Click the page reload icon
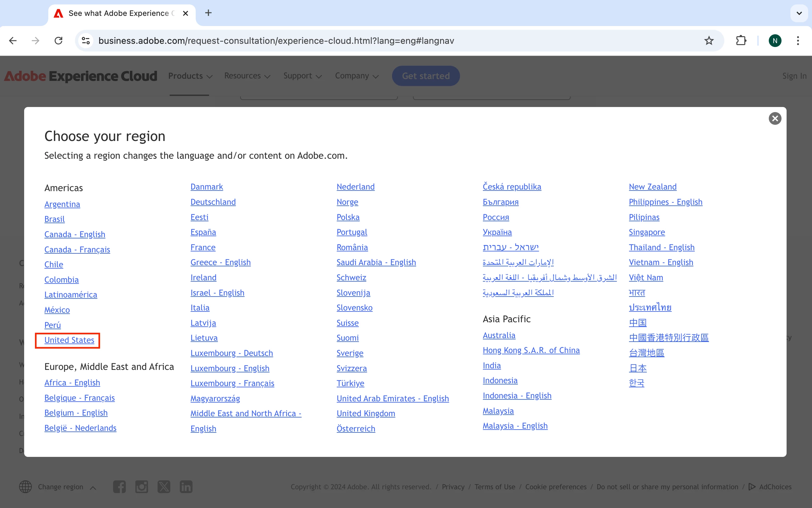This screenshot has width=812, height=508. [x=58, y=41]
